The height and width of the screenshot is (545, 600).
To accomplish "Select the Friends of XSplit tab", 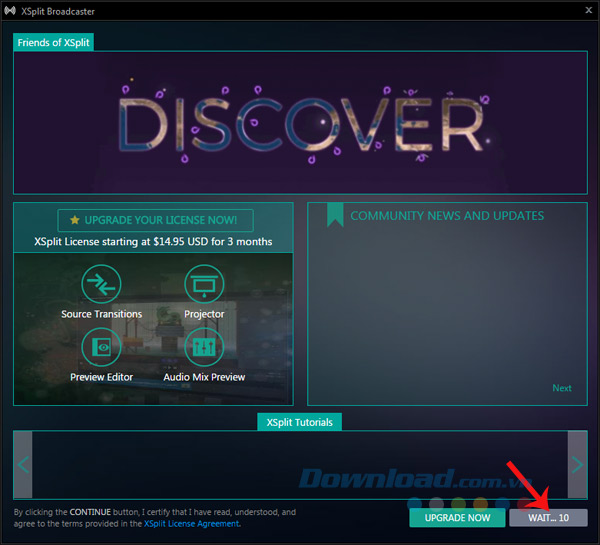I will (53, 42).
